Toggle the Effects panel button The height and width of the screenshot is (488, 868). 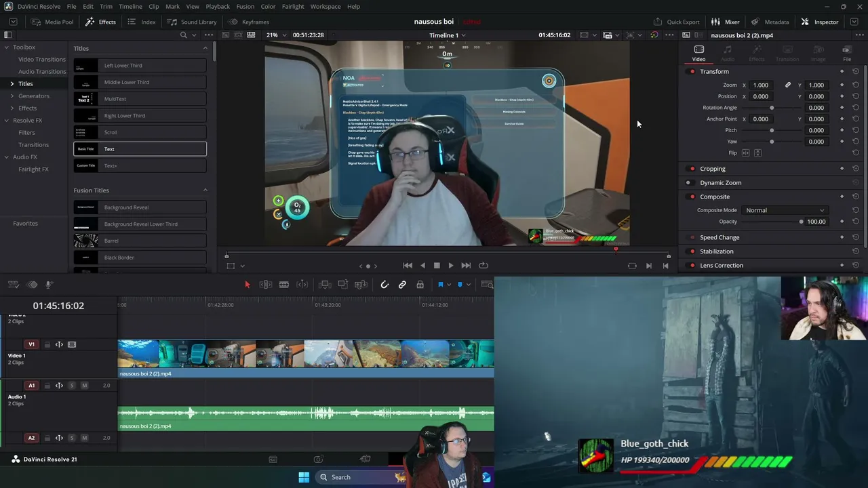(x=100, y=22)
